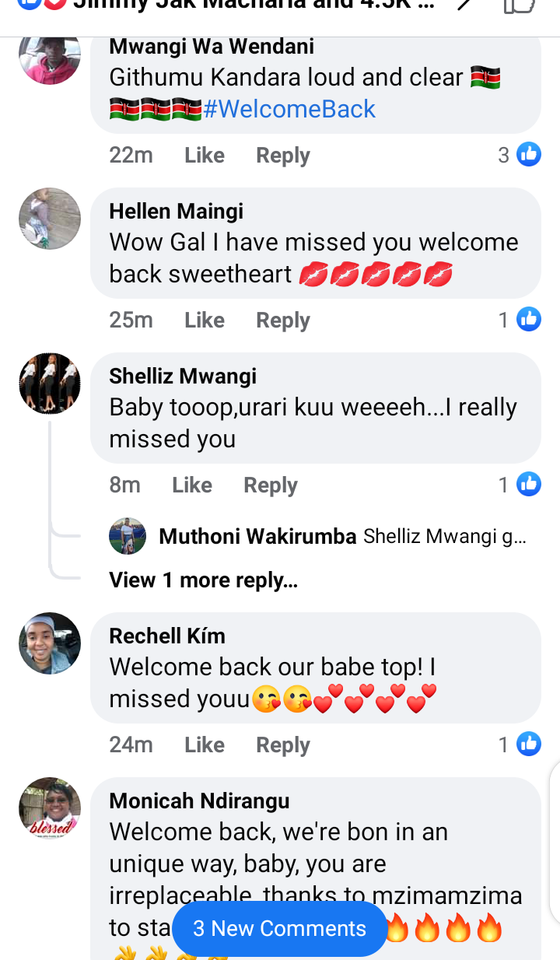This screenshot has width=560, height=960.
Task: Open Hellen Maingi's profile picture
Action: click(50, 219)
